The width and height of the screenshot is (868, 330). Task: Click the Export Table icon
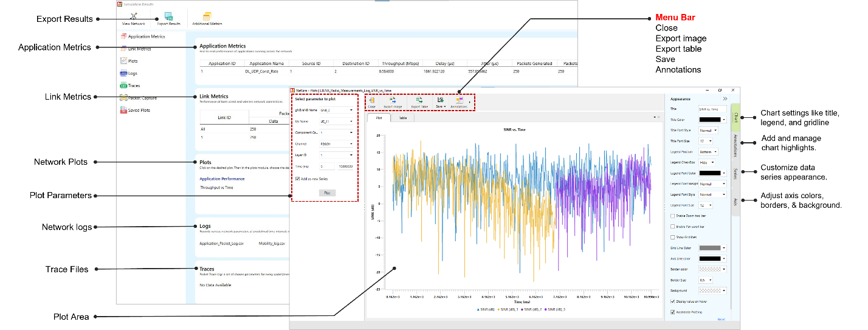click(x=419, y=101)
